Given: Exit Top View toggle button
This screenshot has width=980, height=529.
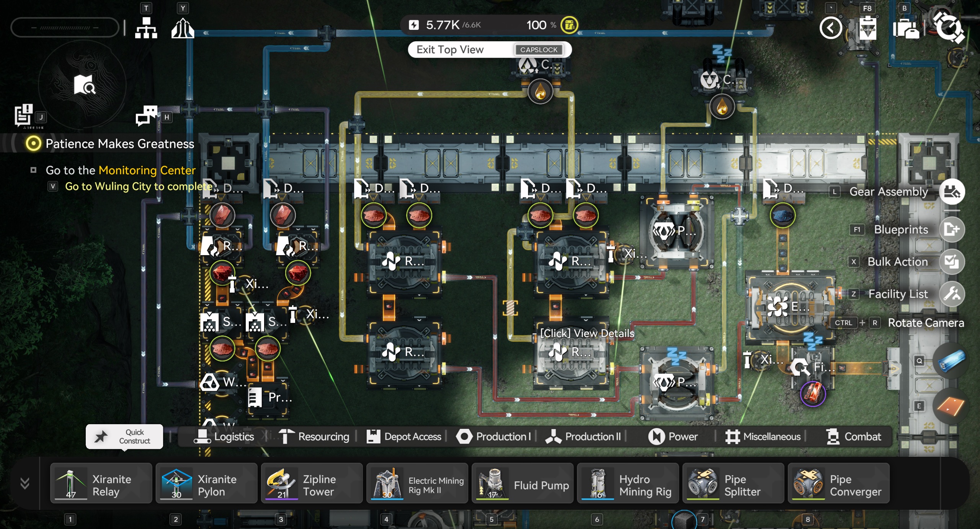Looking at the screenshot, I should point(489,50).
